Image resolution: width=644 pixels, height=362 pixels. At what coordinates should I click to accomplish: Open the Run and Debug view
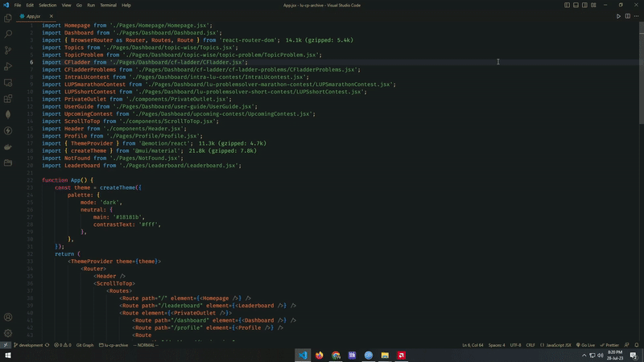tap(8, 66)
